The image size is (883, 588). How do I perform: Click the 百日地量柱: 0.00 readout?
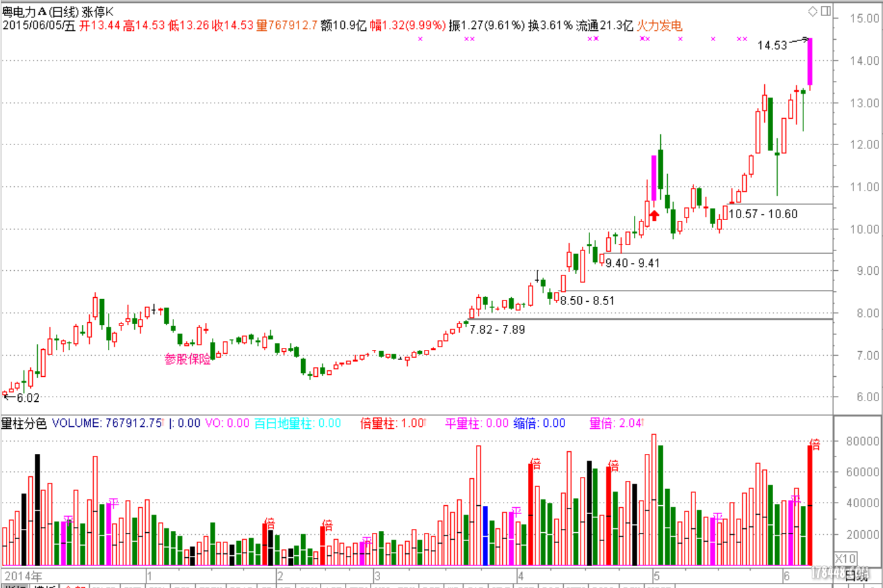(x=297, y=423)
